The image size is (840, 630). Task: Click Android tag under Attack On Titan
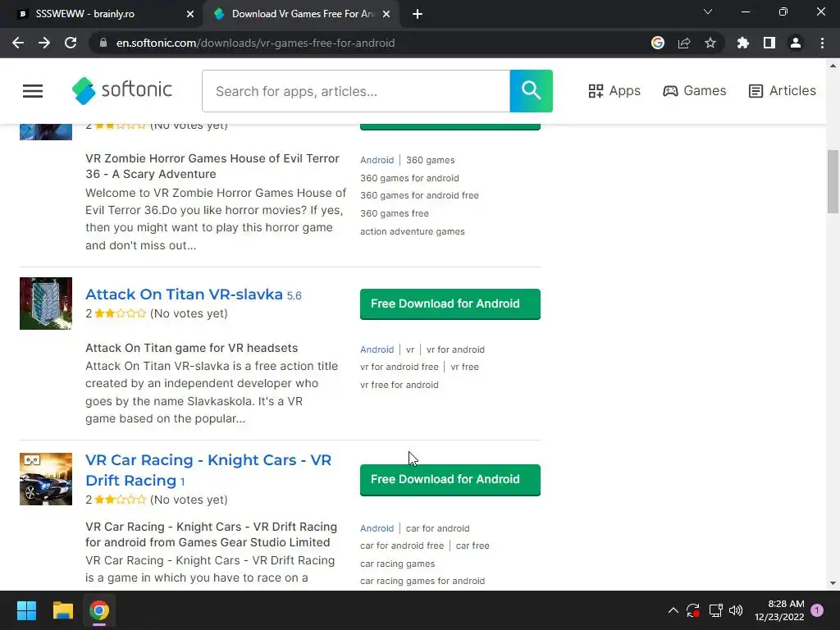pos(377,349)
